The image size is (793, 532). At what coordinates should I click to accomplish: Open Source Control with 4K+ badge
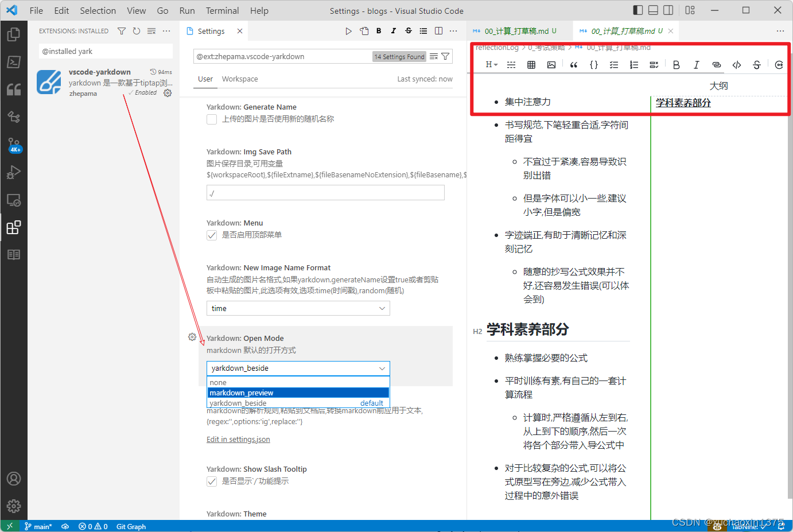14,145
